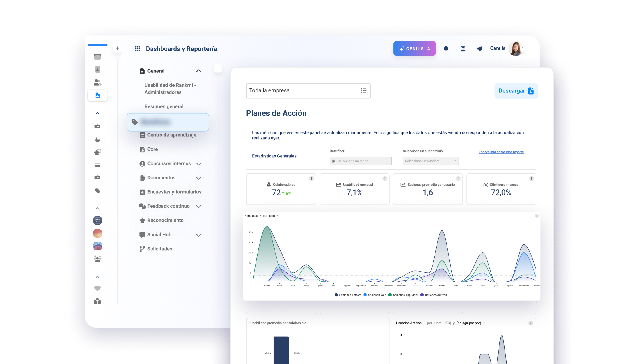Toggle Sesiones Web legend series

[x=375, y=295]
